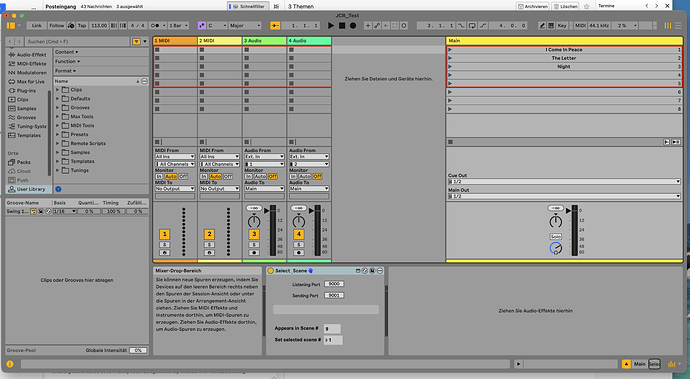
Task: Open Packs under Orte
Action: tap(19, 162)
